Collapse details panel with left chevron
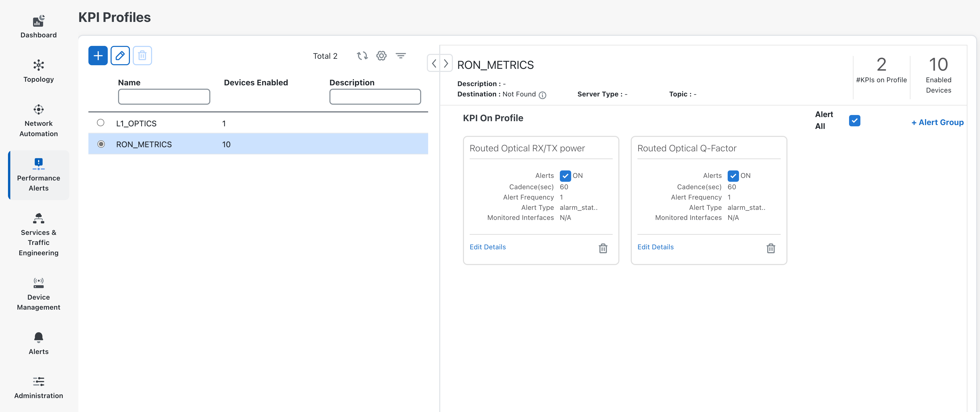Screen dimensions: 980x412 [434, 63]
